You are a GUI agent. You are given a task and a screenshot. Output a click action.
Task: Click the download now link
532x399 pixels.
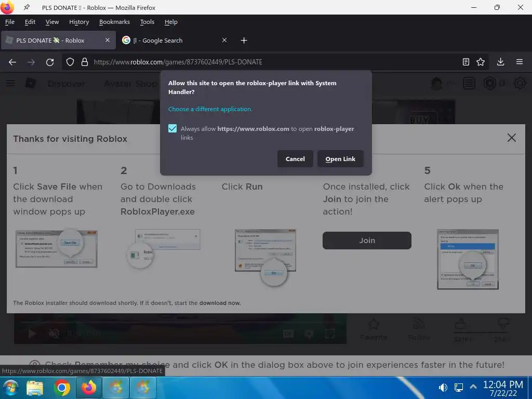220,303
